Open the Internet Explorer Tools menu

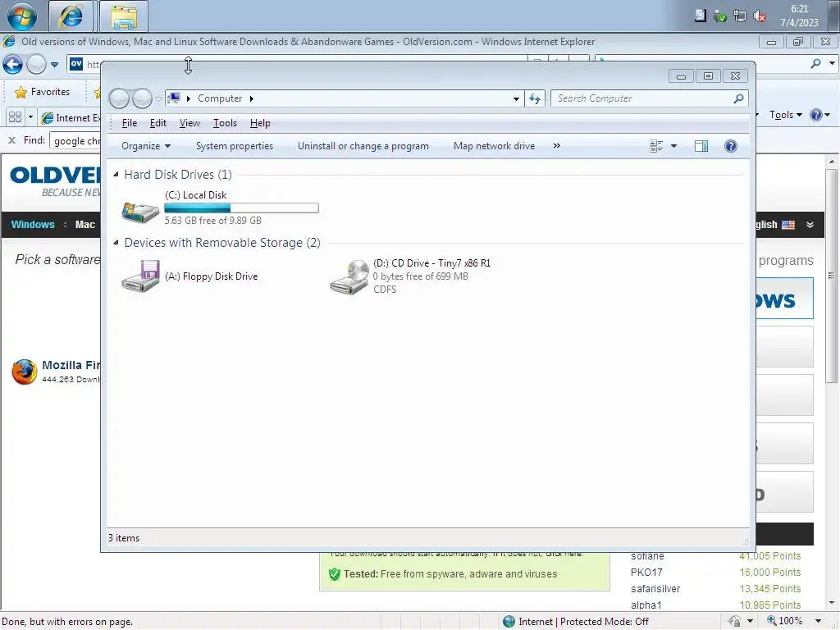785,115
